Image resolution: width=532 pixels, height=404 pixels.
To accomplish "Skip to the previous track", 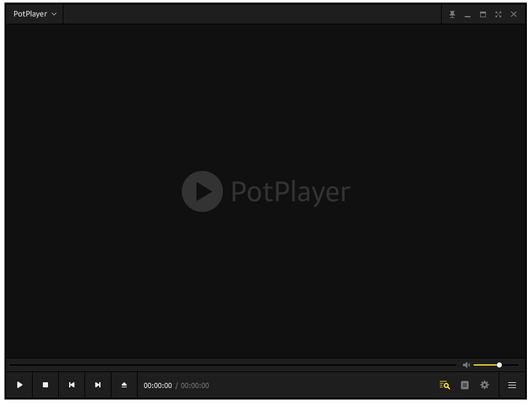I will tap(72, 385).
